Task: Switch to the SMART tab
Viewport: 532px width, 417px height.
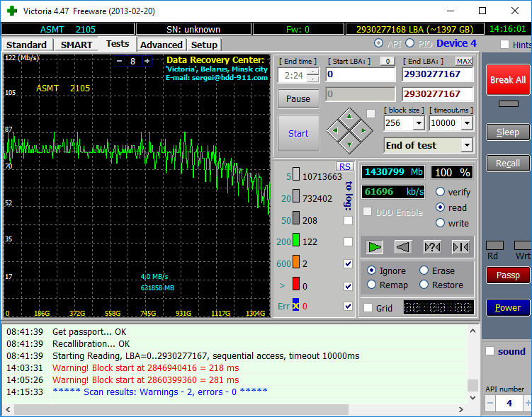Action: pyautogui.click(x=76, y=45)
